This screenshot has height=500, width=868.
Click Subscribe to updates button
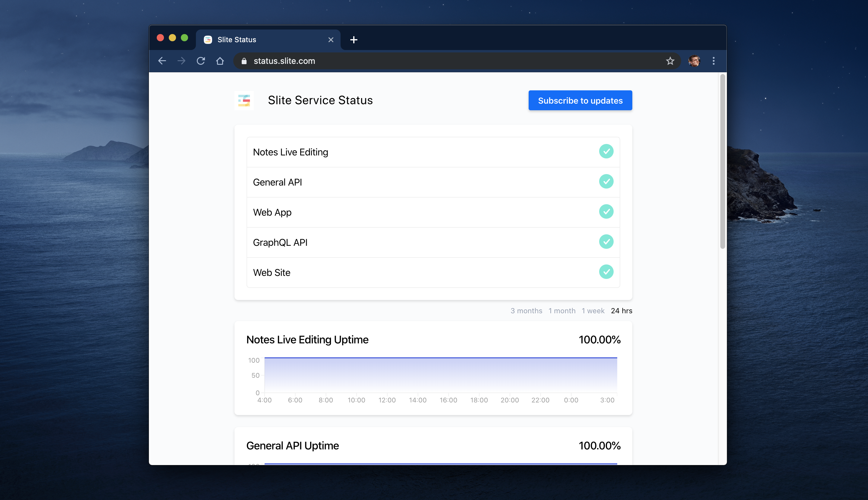580,100
